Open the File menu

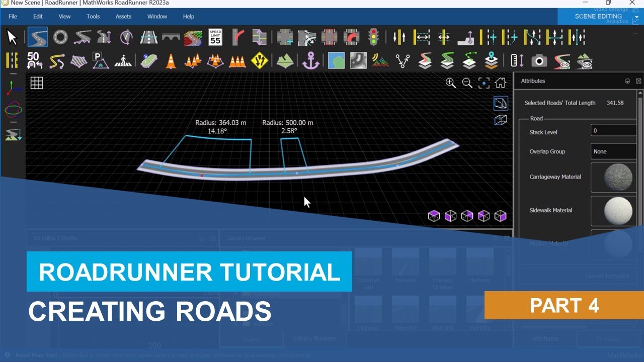(x=13, y=16)
